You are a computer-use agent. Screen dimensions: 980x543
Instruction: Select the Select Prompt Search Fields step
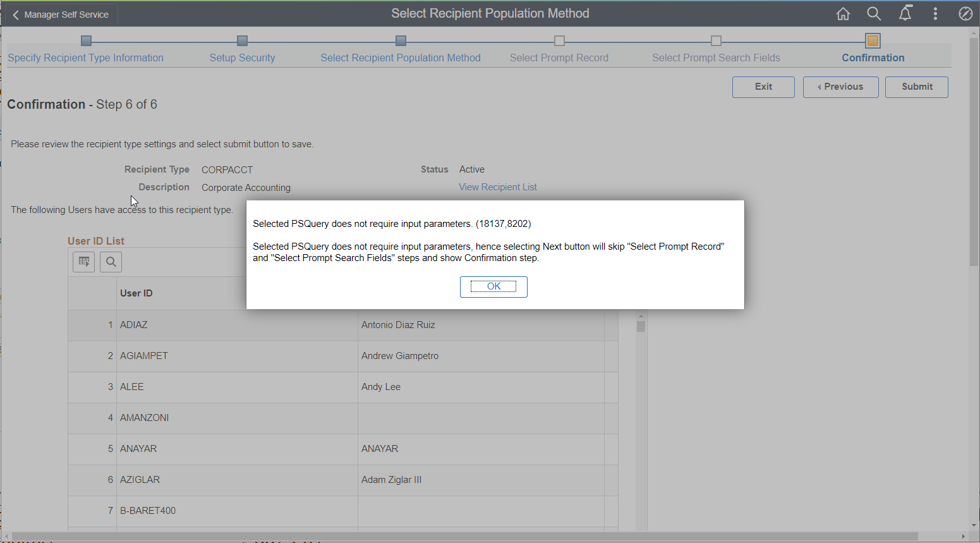tap(716, 58)
